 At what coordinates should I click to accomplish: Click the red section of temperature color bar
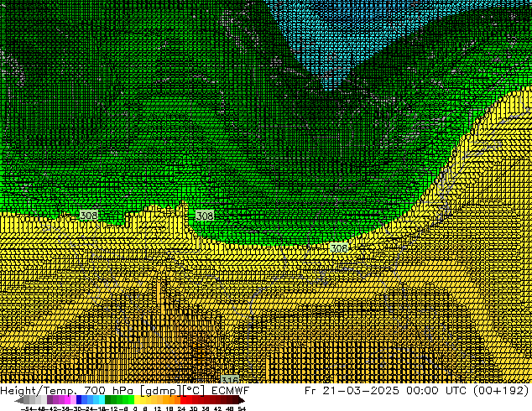(x=212, y=399)
